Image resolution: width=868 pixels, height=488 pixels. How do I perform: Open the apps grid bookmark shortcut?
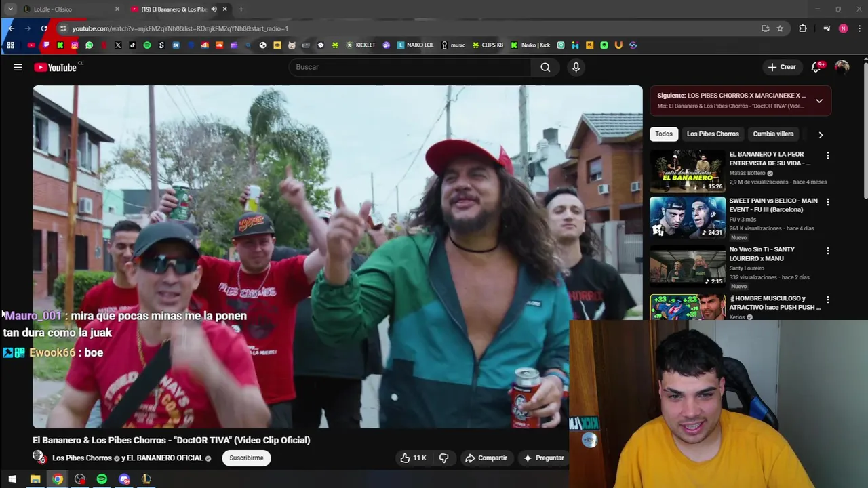pyautogui.click(x=10, y=45)
